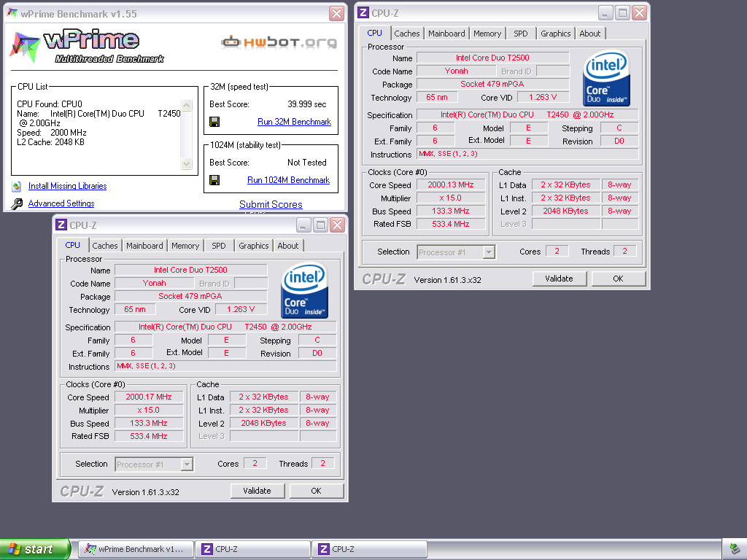This screenshot has width=747, height=560.
Task: Open Graphics tab in top CPU-Z window
Action: coord(555,34)
